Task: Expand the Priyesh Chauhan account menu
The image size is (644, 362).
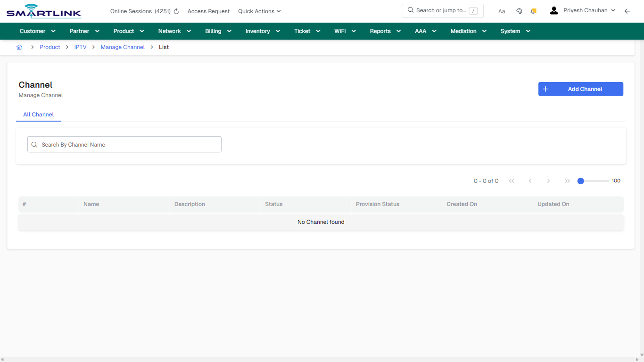Action: [x=586, y=10]
